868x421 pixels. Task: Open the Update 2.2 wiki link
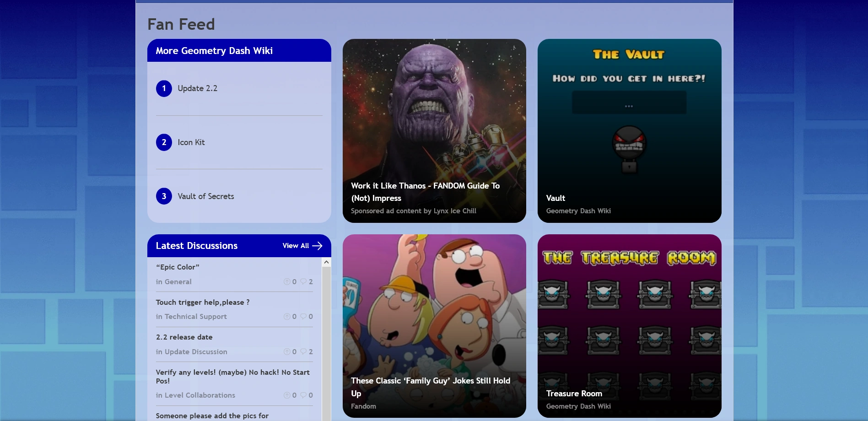198,88
